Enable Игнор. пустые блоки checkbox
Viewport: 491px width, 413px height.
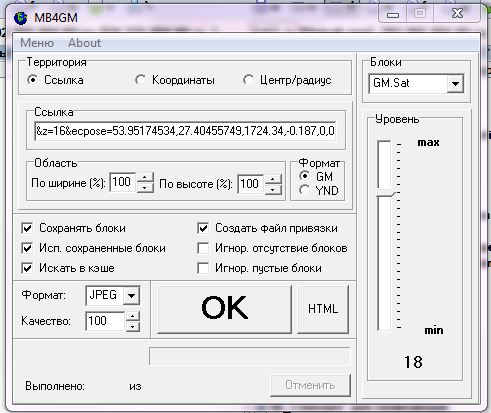(x=203, y=268)
